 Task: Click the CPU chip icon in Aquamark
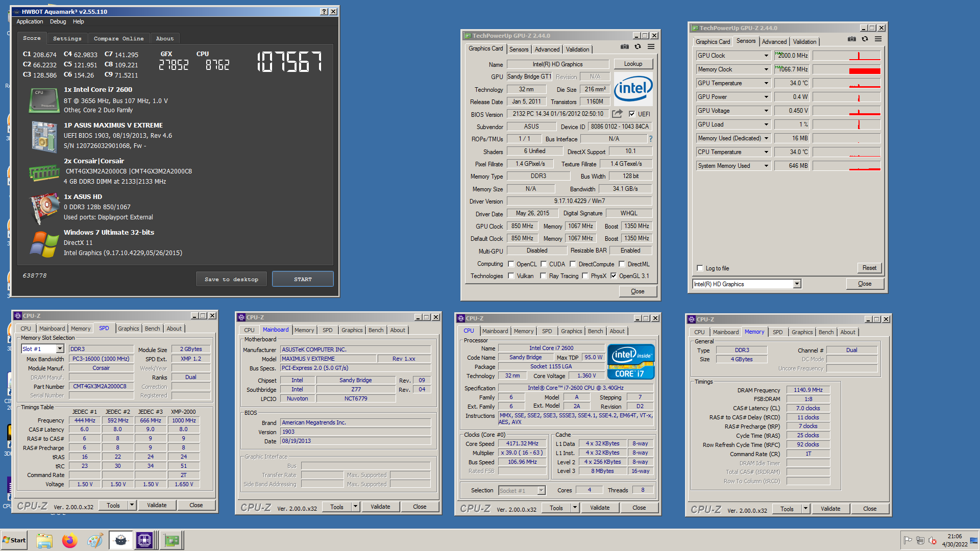(x=44, y=100)
